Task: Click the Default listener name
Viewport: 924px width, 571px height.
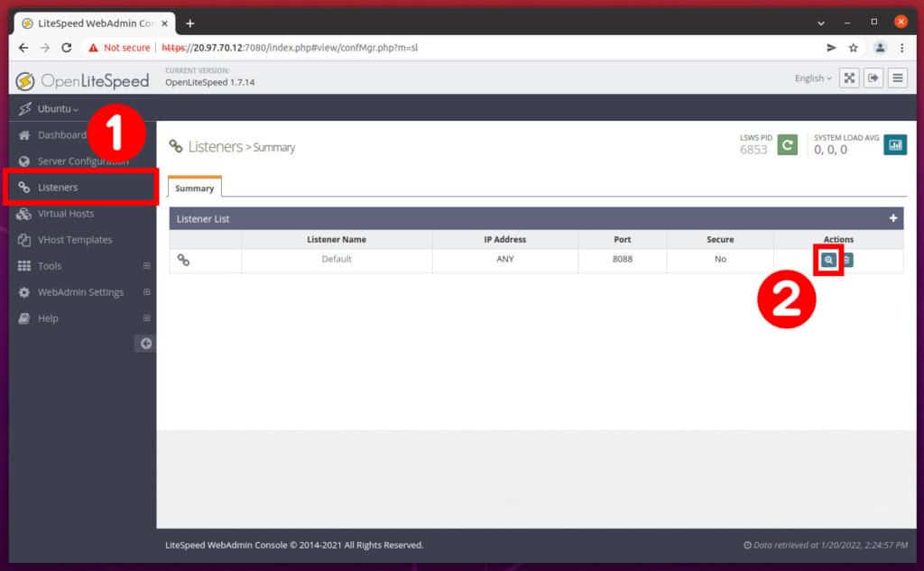Action: pyautogui.click(x=337, y=259)
